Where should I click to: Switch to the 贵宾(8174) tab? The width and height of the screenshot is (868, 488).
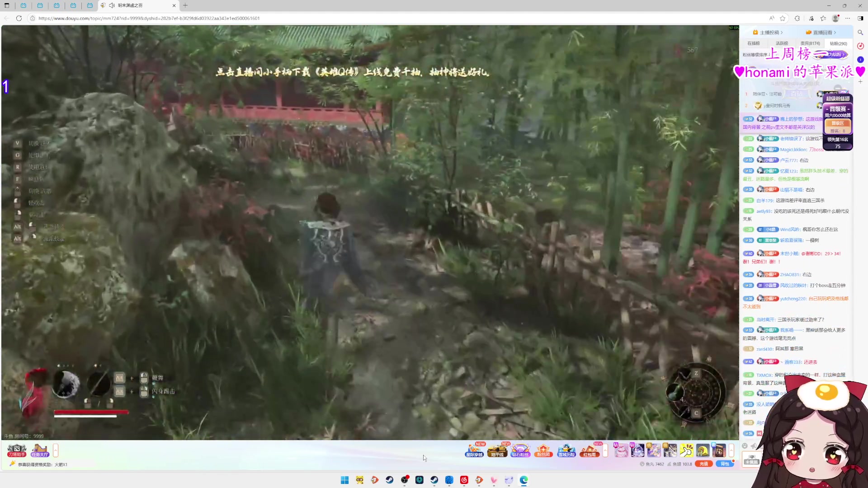click(810, 43)
